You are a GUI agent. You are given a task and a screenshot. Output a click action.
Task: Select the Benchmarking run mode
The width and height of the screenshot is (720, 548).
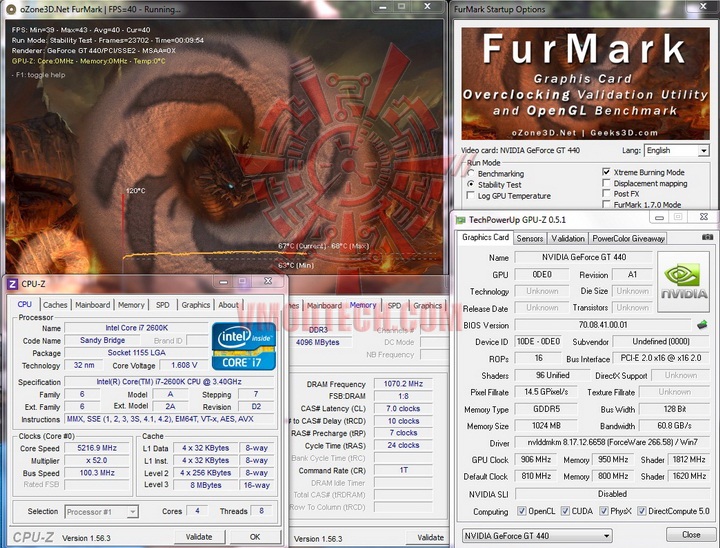[x=470, y=174]
